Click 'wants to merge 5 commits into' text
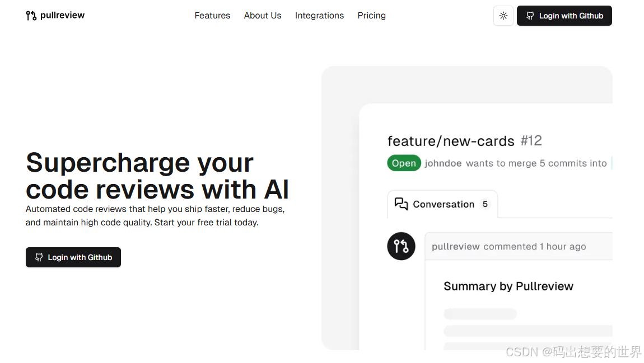Viewport: 644px width, 363px height. pyautogui.click(x=536, y=163)
